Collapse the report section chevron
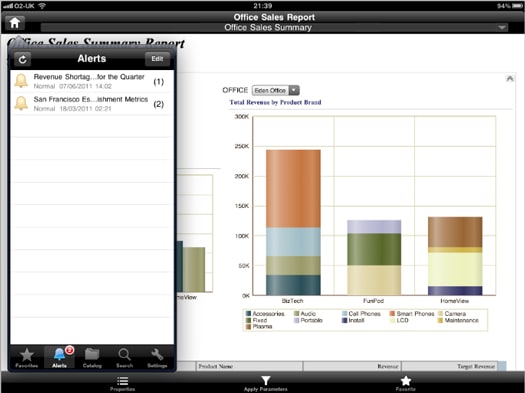Image resolution: width=525 pixels, height=393 pixels. click(x=510, y=79)
